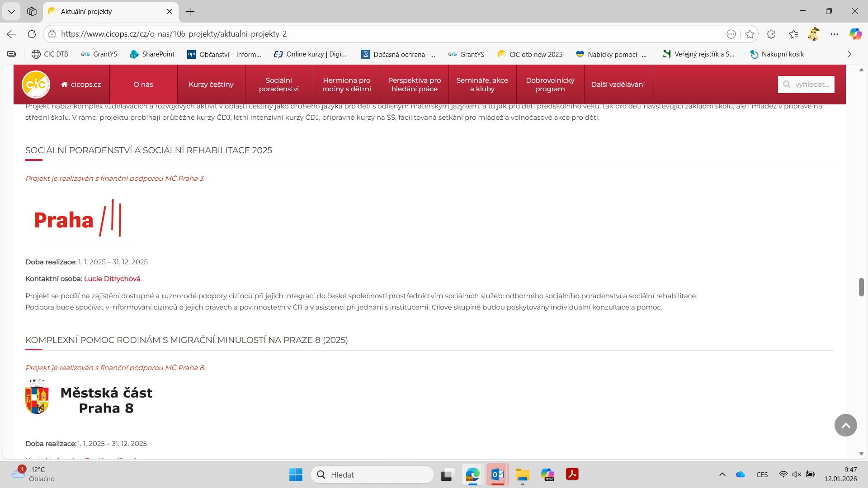Open the Sociální poradenství menu item
868x488 pixels.
[x=279, y=84]
